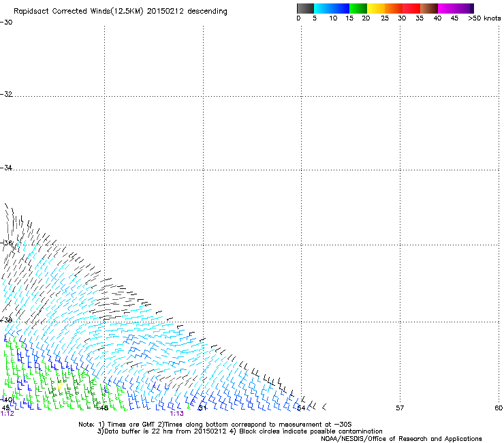Click the '10' legend scale label

(x=333, y=18)
